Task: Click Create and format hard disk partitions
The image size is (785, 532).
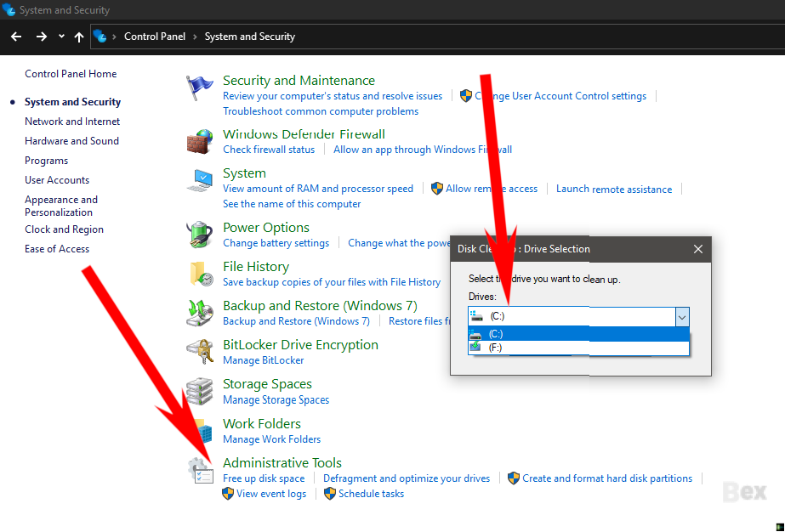Action: 607,478
